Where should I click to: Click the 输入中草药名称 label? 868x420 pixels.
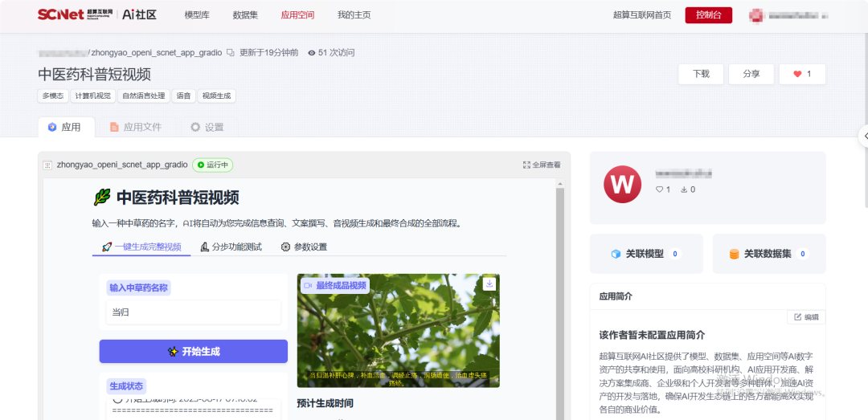pyautogui.click(x=138, y=287)
